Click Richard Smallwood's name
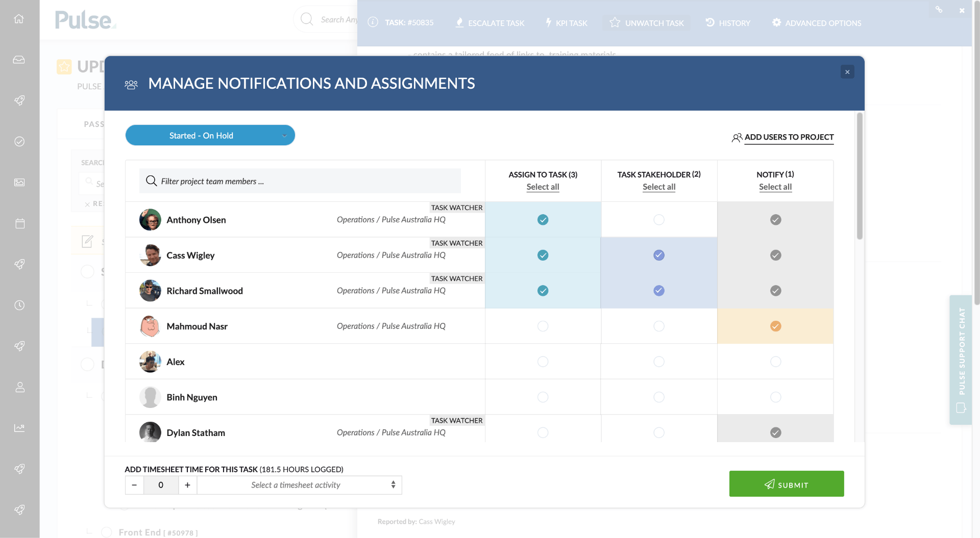Image resolution: width=980 pixels, height=538 pixels. (205, 291)
